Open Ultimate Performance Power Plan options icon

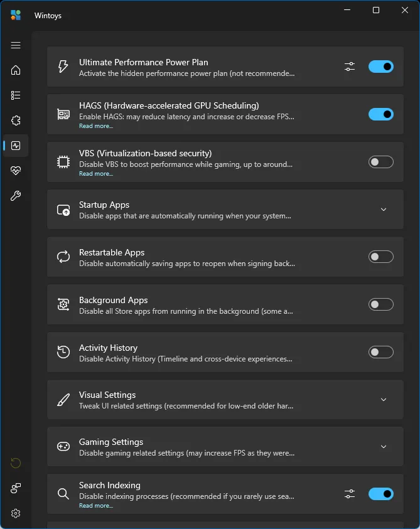tap(350, 67)
